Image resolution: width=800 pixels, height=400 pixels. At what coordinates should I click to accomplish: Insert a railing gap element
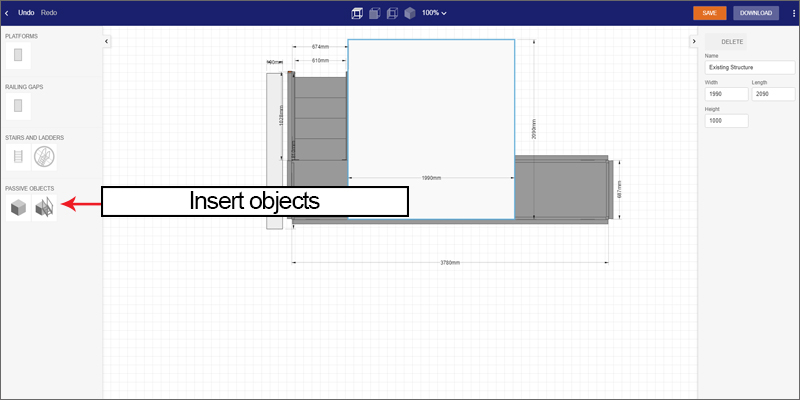[18, 105]
